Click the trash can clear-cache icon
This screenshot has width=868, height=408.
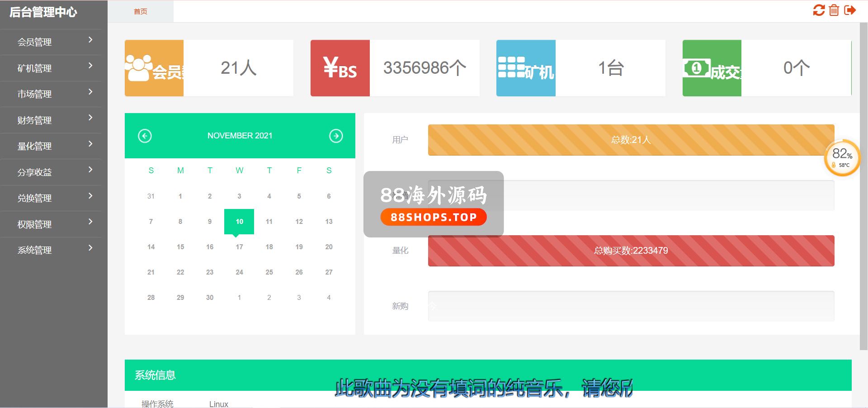click(x=834, y=10)
